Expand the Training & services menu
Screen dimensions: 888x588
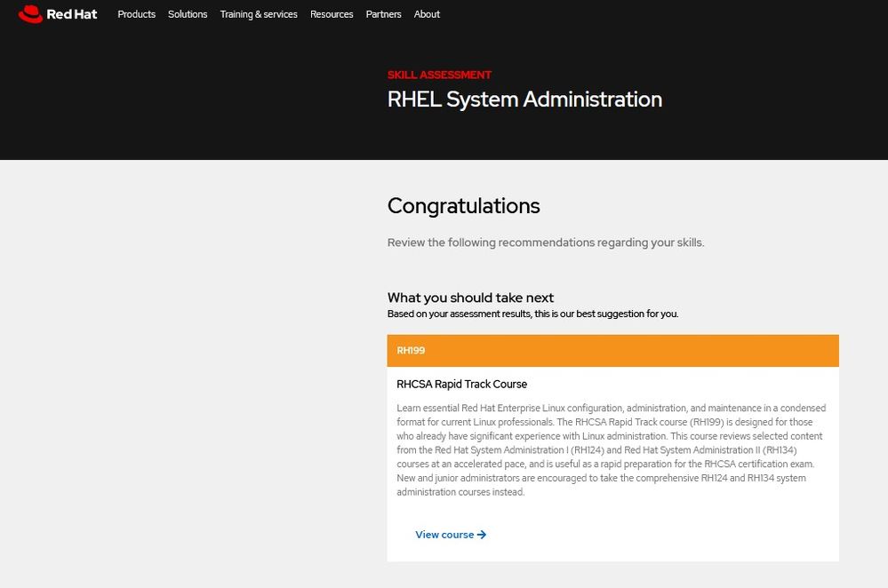pos(259,14)
